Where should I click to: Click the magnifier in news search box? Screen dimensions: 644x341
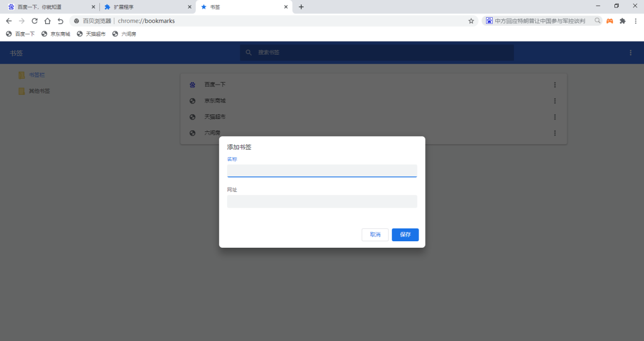(597, 21)
